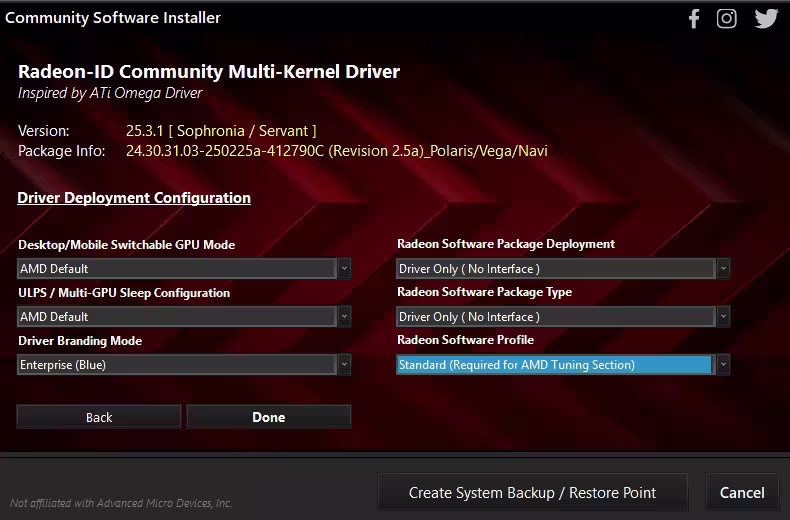Click the Radeon-ID Community Multi-Kernel Driver title
Image resolution: width=790 pixels, height=520 pixels.
pos(209,72)
